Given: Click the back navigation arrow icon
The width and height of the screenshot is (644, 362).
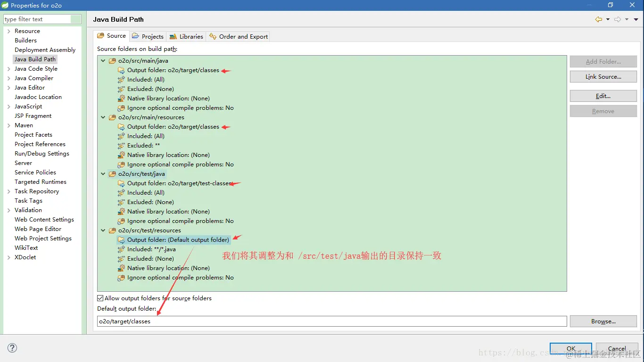Looking at the screenshot, I should click(x=599, y=19).
